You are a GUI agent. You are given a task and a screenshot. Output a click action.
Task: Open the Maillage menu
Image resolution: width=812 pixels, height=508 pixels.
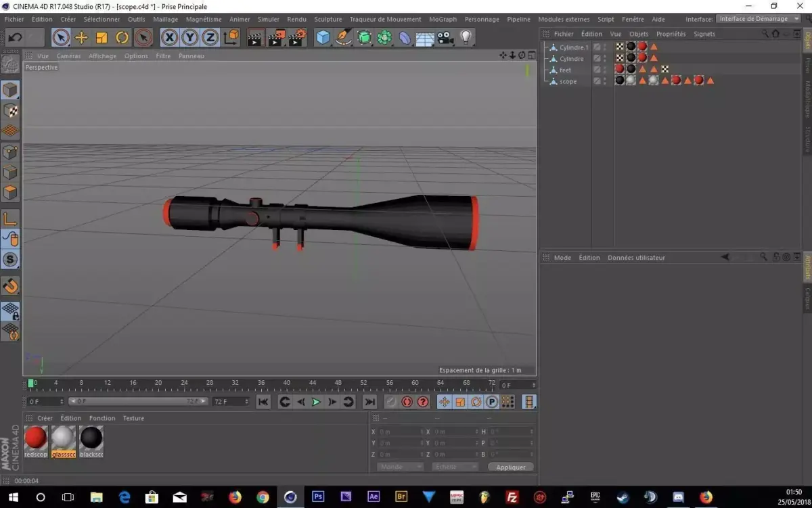click(166, 19)
